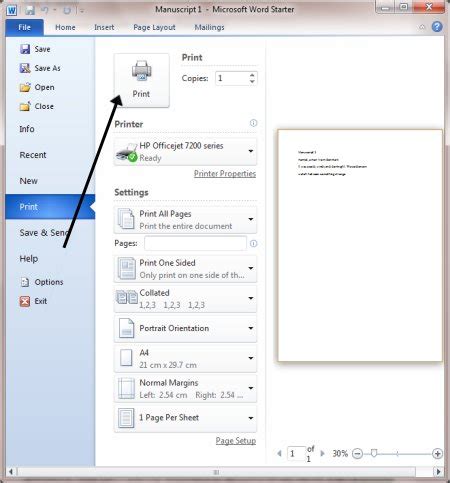Viewport: 450px width, 483px height.
Task: Click the Word logo in the title bar
Action: point(11,10)
